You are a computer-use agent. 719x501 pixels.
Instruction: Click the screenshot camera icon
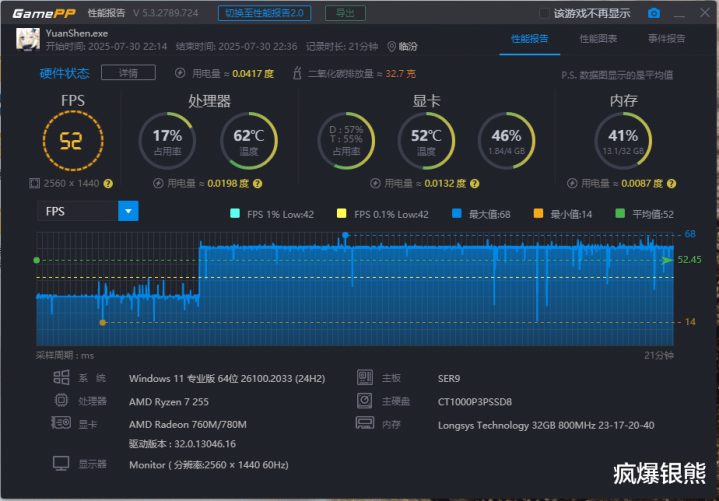(654, 13)
